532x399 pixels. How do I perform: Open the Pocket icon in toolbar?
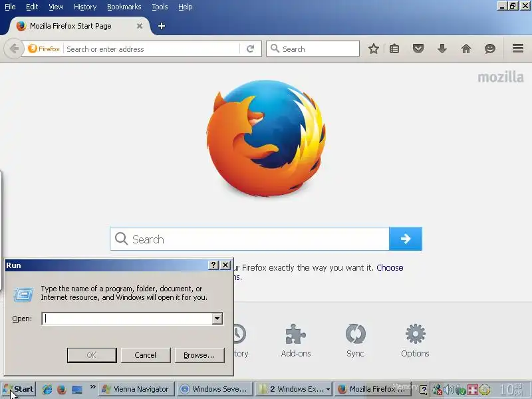pos(418,49)
